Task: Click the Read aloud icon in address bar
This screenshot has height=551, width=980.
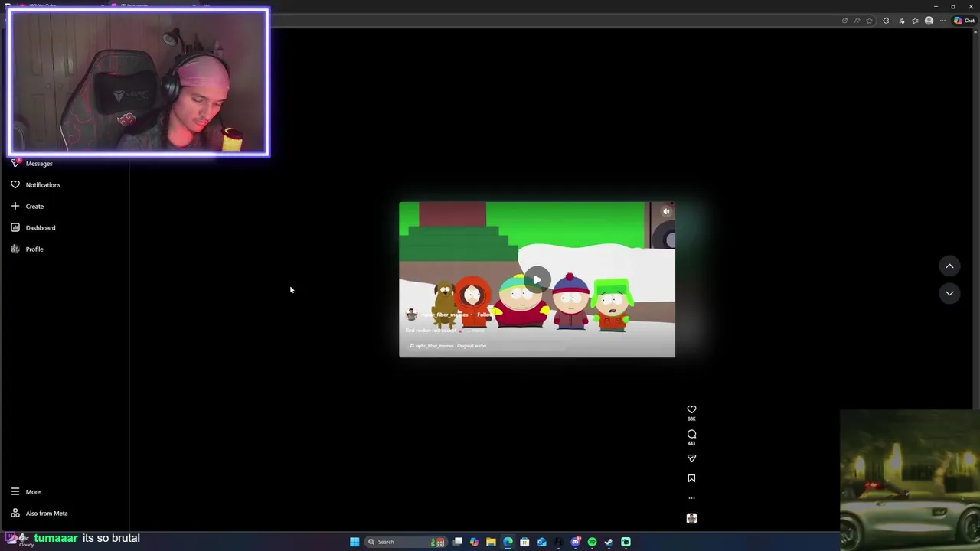Action: (x=857, y=21)
